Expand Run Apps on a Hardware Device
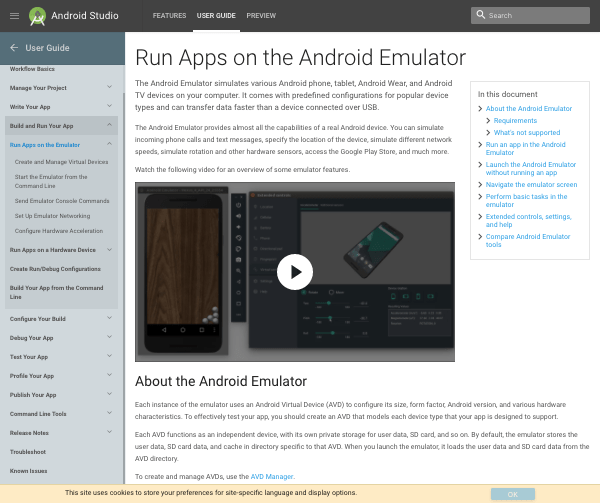This screenshot has height=503, width=600. pyautogui.click(x=109, y=249)
